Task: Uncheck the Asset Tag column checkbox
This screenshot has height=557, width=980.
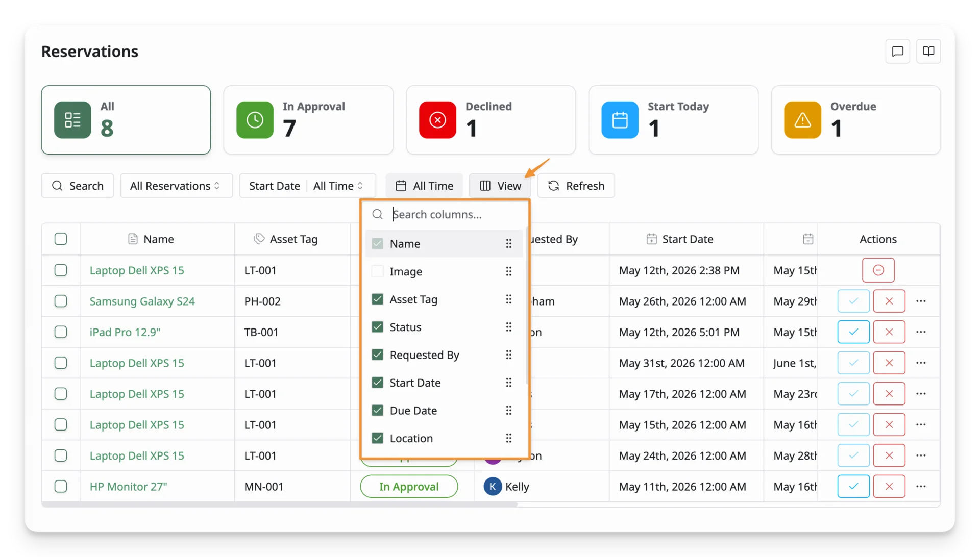Action: [377, 299]
